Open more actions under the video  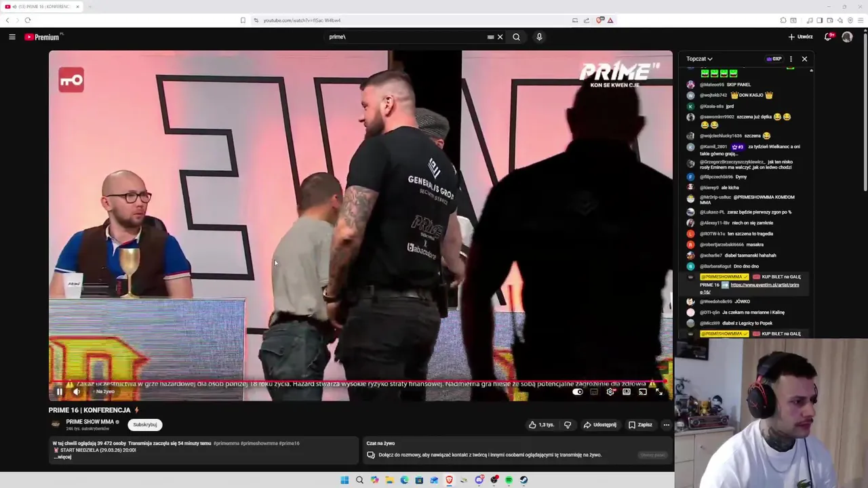[x=667, y=425]
